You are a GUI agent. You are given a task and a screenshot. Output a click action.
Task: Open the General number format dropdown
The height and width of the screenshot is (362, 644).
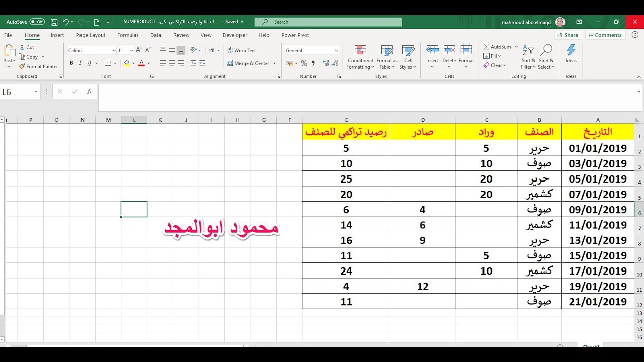click(x=336, y=50)
